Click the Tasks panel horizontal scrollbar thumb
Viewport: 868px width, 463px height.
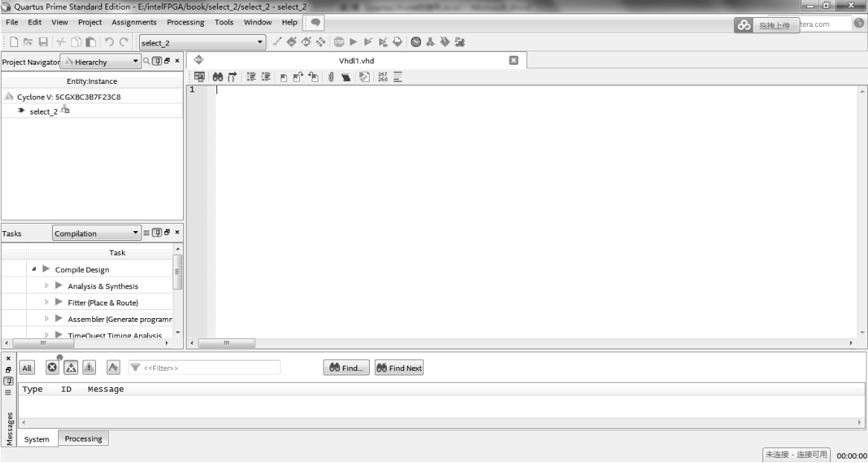tap(42, 343)
